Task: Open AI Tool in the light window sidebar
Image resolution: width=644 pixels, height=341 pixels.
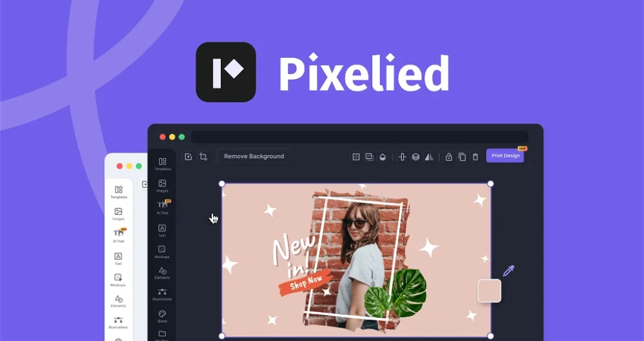Action: coord(118,235)
